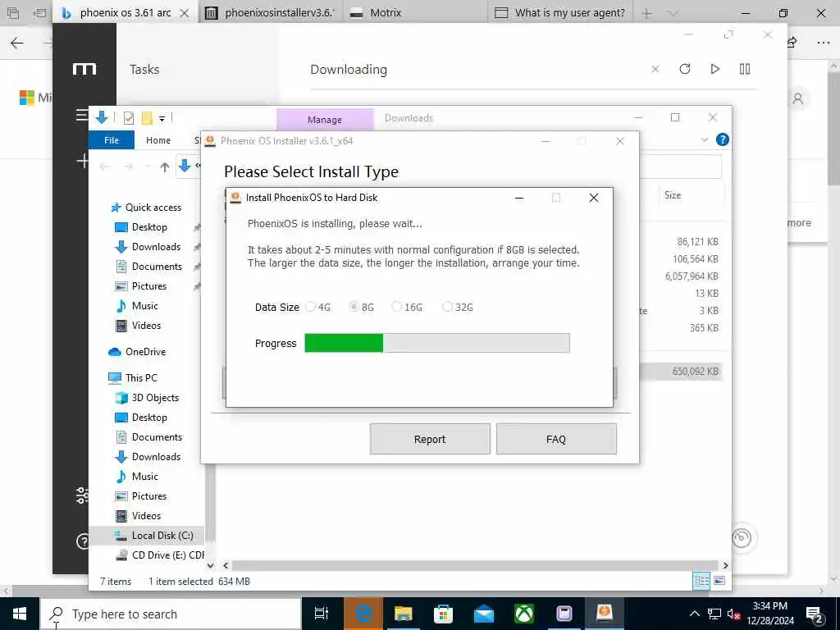Delete selected tasks with Motrix X icon
840x630 pixels.
[x=655, y=69]
